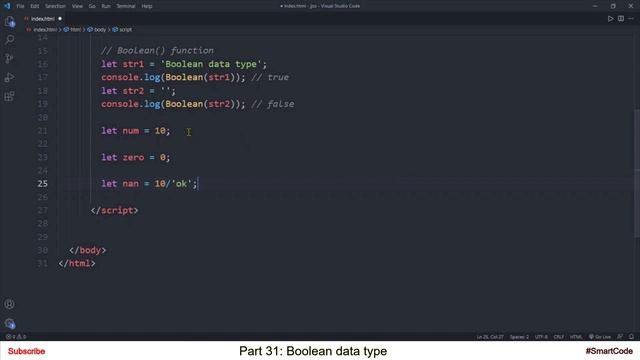Click 'let zero = 0;' on line 23
This screenshot has width=640, height=360.
pos(136,157)
